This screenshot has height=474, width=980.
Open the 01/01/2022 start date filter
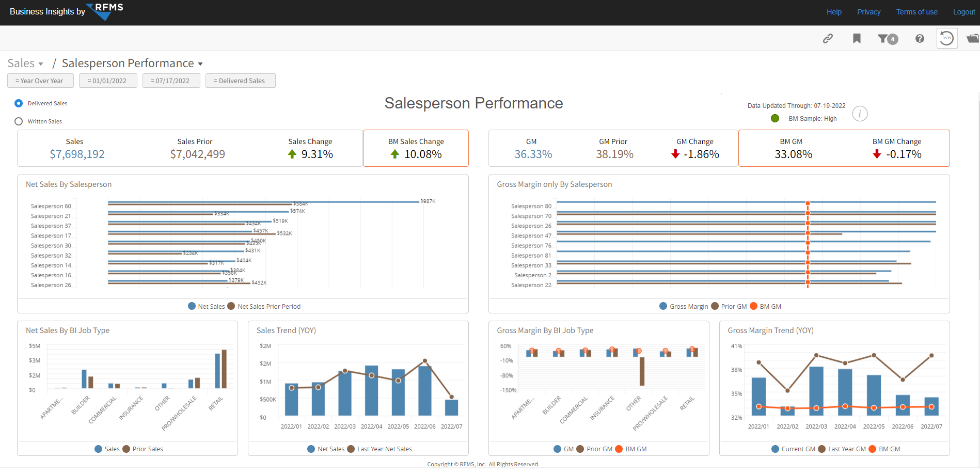click(x=107, y=81)
